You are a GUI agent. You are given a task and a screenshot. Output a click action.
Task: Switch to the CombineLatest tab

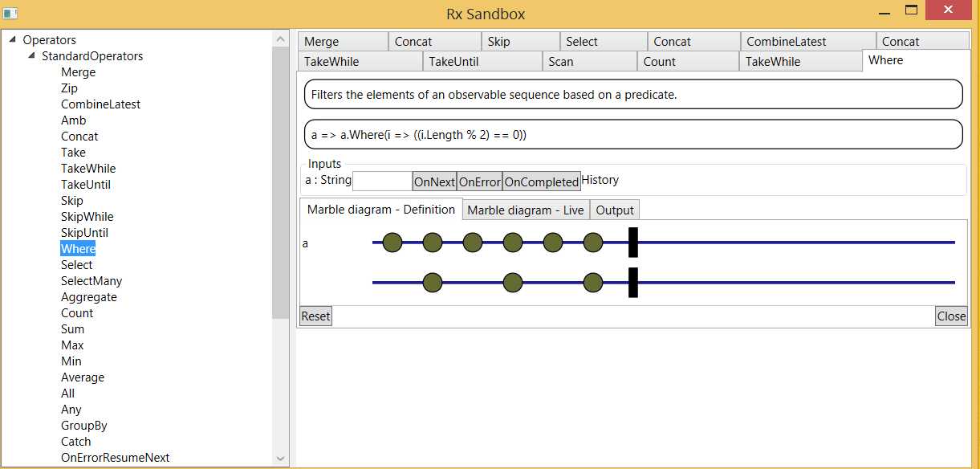[x=807, y=42]
